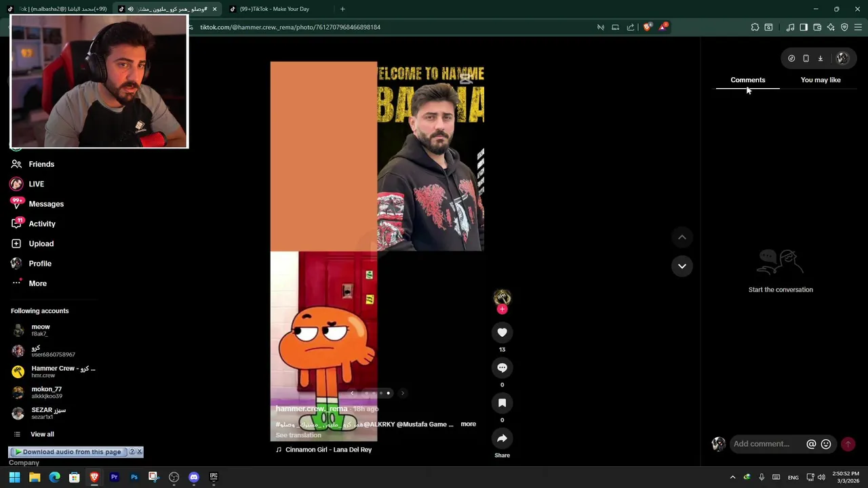Click the TikTok coins icon in top pill
The image size is (868, 488).
pos(791,58)
